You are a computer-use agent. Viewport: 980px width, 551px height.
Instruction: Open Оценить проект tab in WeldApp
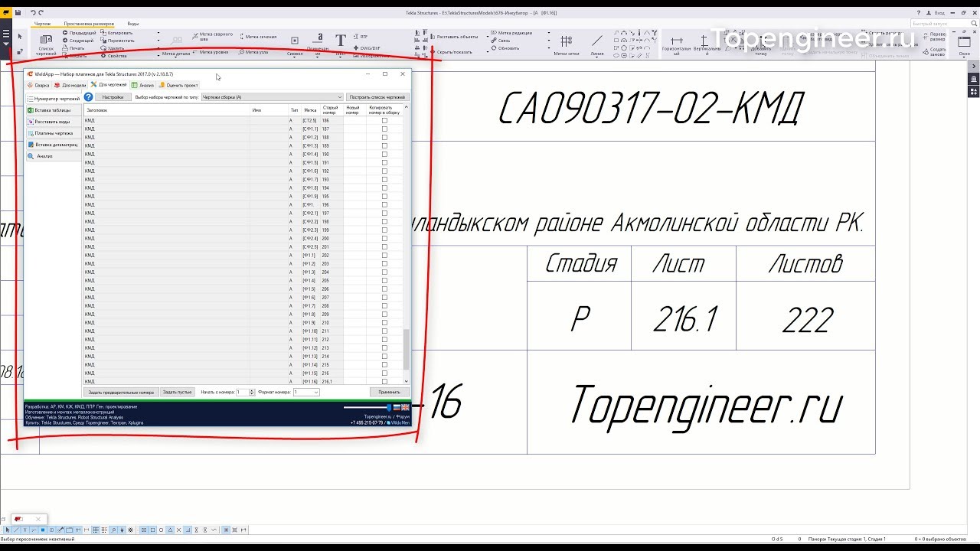(x=178, y=85)
